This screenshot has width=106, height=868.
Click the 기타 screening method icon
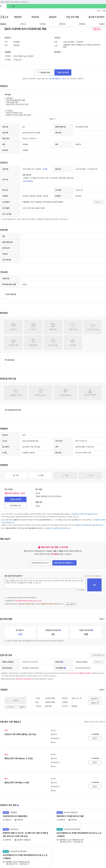[x=90, y=475]
